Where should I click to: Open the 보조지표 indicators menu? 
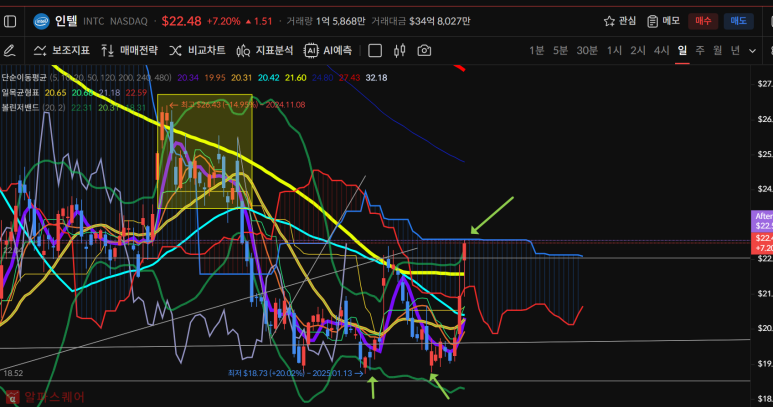tap(62, 50)
